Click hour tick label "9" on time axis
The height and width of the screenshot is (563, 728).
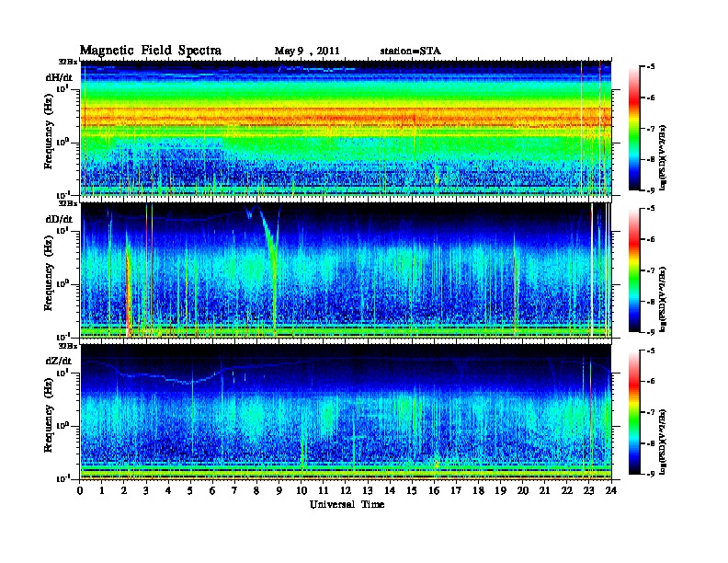[x=279, y=490]
